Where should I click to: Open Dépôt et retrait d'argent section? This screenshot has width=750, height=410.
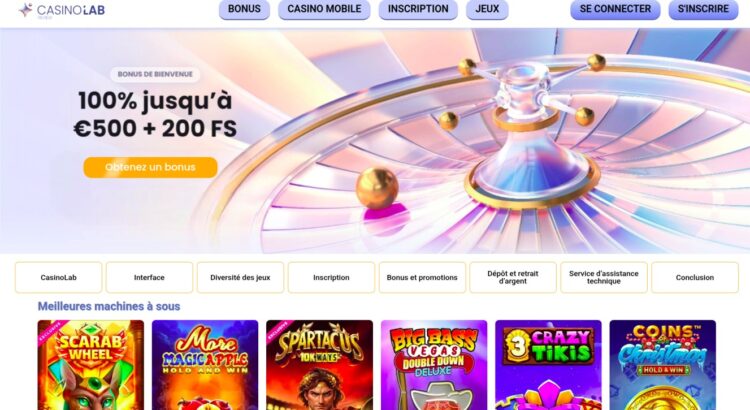[x=513, y=277]
